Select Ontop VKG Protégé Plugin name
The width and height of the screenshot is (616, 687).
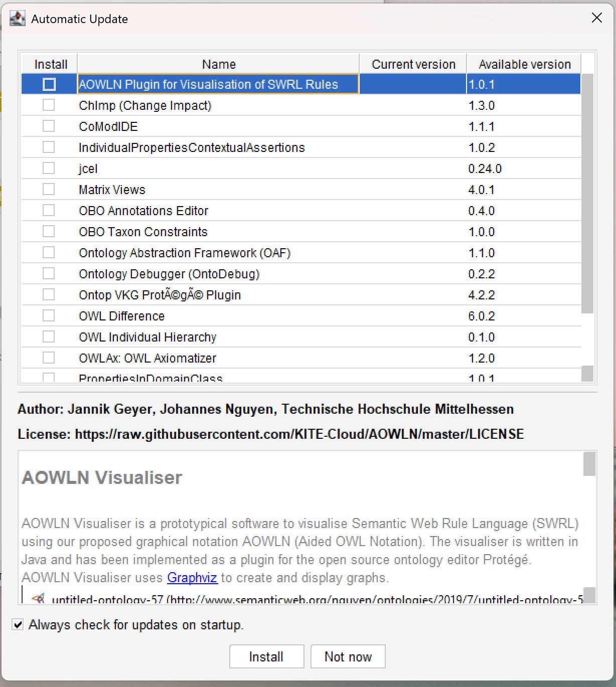coord(160,295)
